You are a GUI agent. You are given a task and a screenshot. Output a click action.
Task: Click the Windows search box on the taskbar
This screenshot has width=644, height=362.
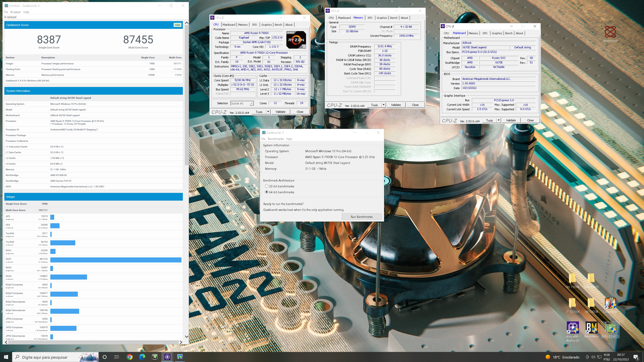coord(56,357)
